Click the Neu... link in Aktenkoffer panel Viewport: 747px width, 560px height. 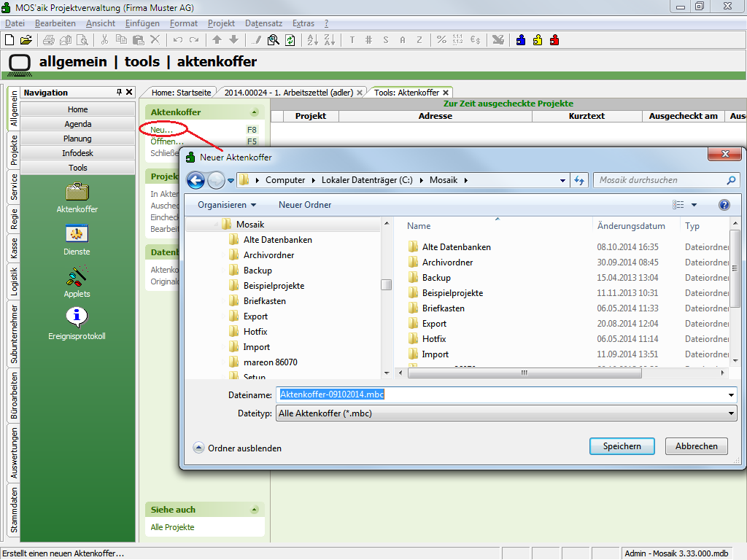click(161, 130)
